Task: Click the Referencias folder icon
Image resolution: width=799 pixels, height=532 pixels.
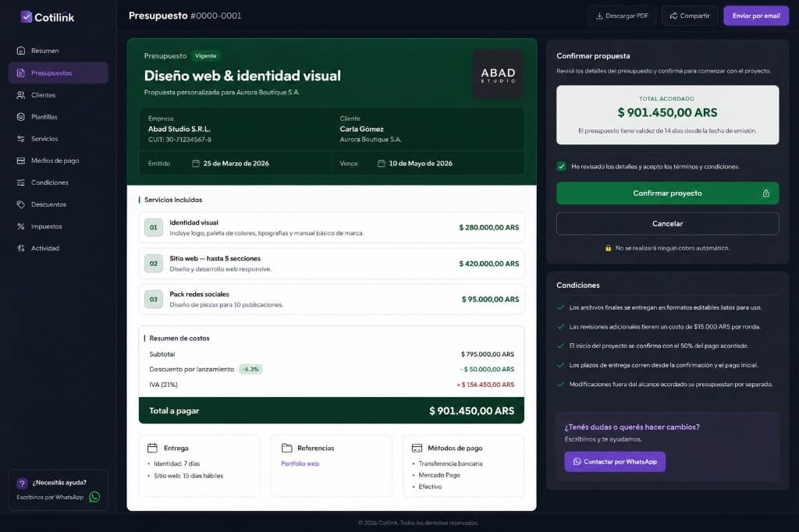Action: [287, 448]
